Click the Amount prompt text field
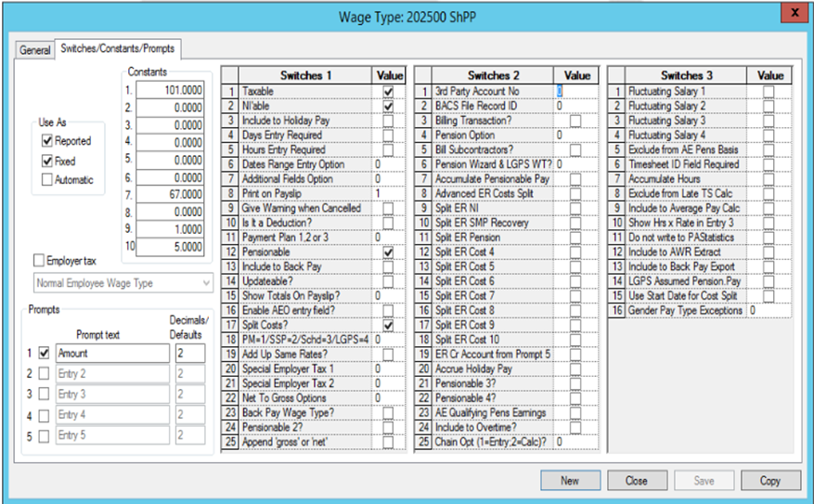This screenshot has height=504, width=814. pyautogui.click(x=112, y=353)
